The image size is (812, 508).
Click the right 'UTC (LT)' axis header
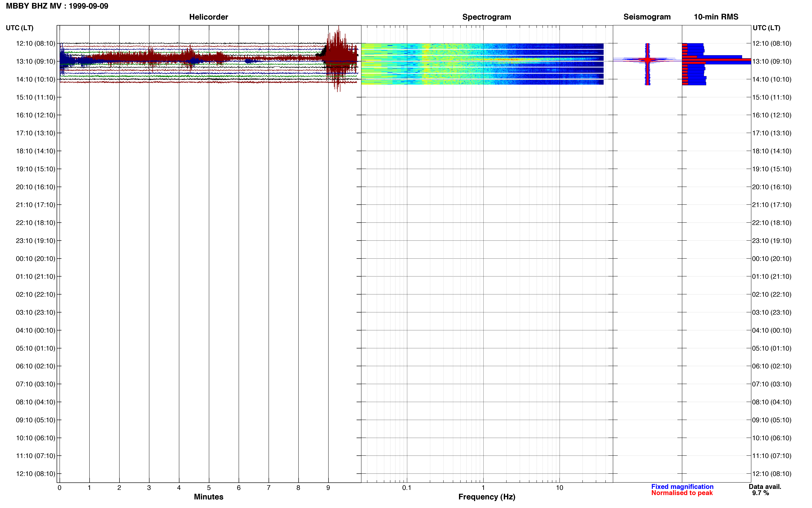click(x=766, y=28)
